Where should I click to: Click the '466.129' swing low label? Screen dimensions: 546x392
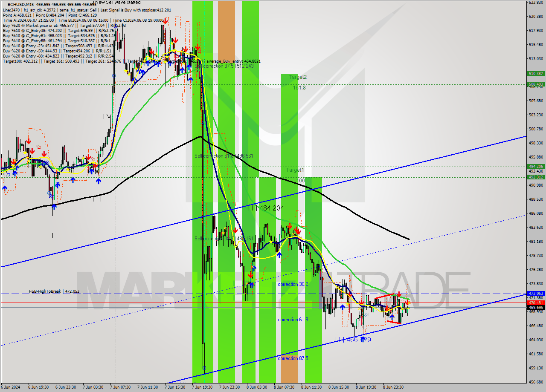tap(358, 340)
